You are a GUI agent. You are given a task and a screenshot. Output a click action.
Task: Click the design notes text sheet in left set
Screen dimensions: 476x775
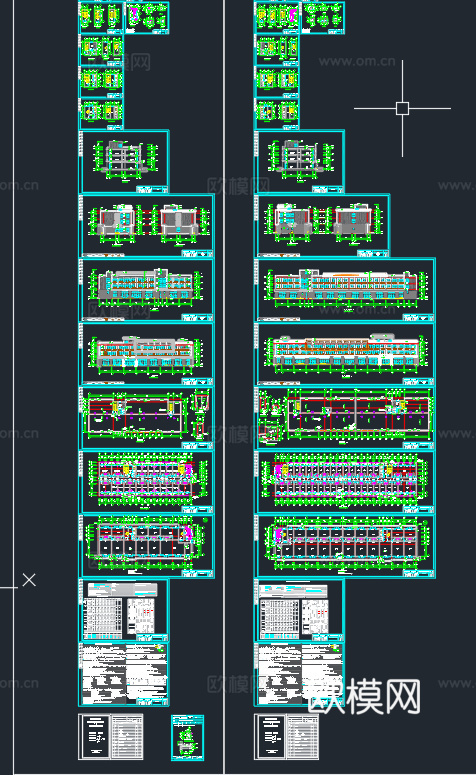pos(124,674)
